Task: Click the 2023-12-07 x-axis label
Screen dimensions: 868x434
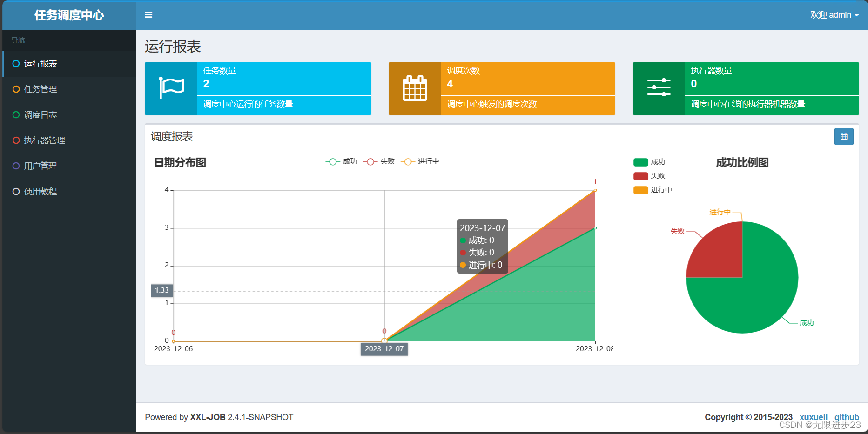Action: click(x=384, y=349)
